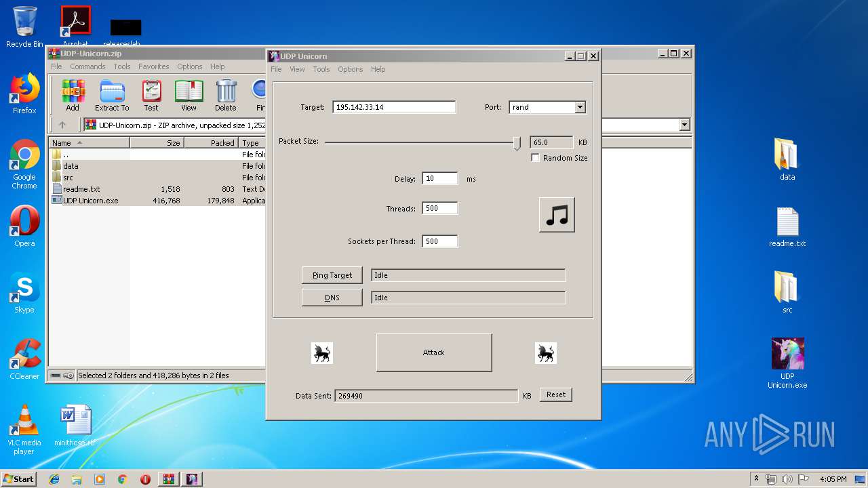Image resolution: width=868 pixels, height=488 pixels.
Task: Select UDP Unicorn.exe desktop icon
Action: point(787,363)
